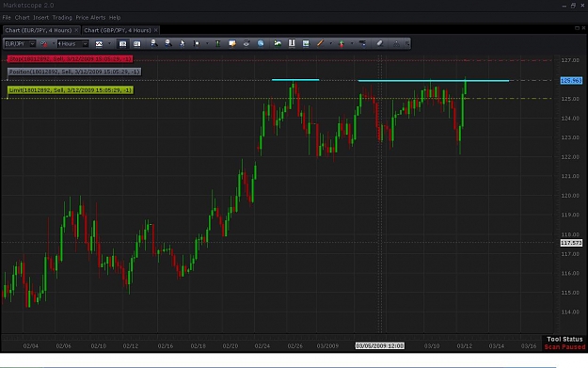Screen dimensions: 588x368
Task: Click the 114.00 price axis value
Action: [570, 312]
